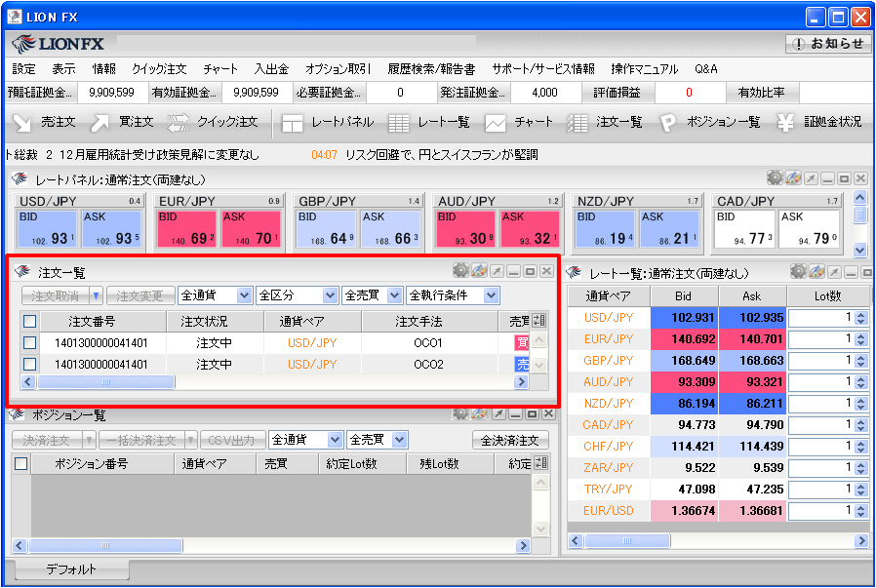Screen dimensions: 876x588
Task: Click palette icon in ポジション一覧 panel
Action: click(x=479, y=413)
